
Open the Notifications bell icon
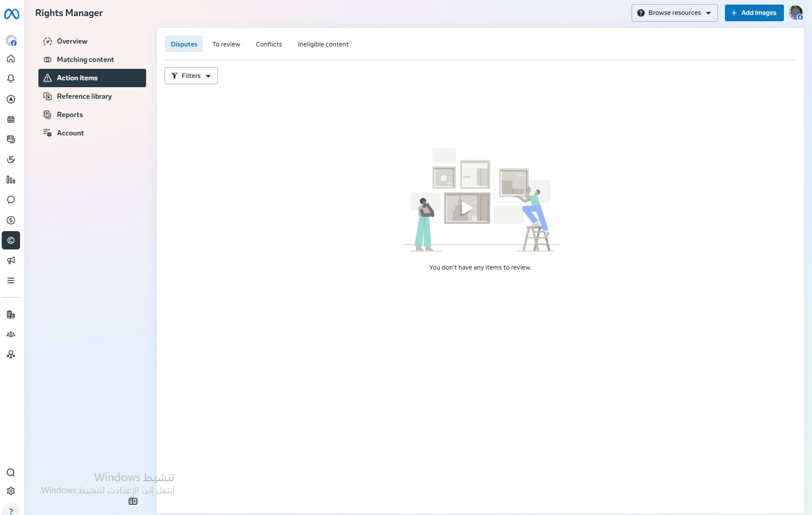(11, 79)
